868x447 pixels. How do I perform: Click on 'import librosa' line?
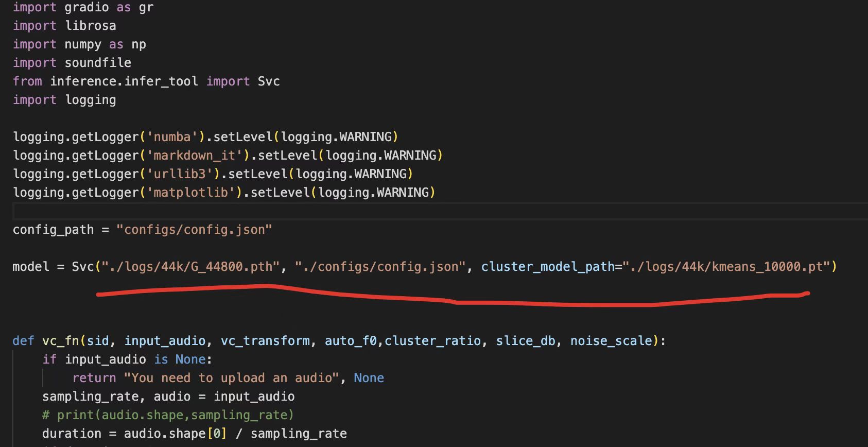pyautogui.click(x=64, y=26)
